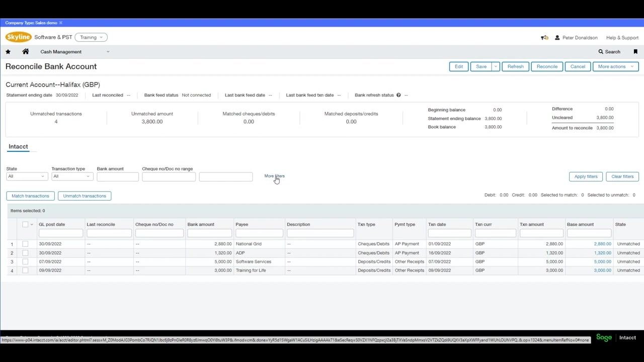Image resolution: width=644 pixels, height=362 pixels.
Task: Click the bookmark icon in navigation bar
Action: 635,52
